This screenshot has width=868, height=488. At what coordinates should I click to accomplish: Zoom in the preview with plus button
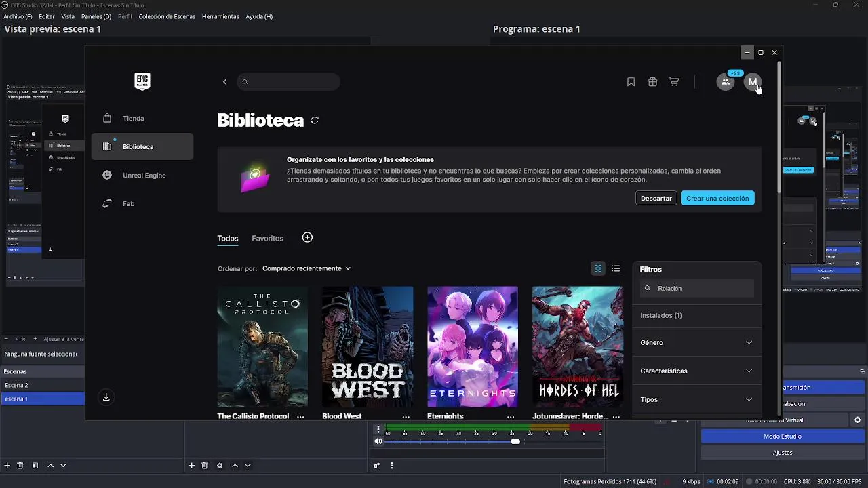click(37, 338)
